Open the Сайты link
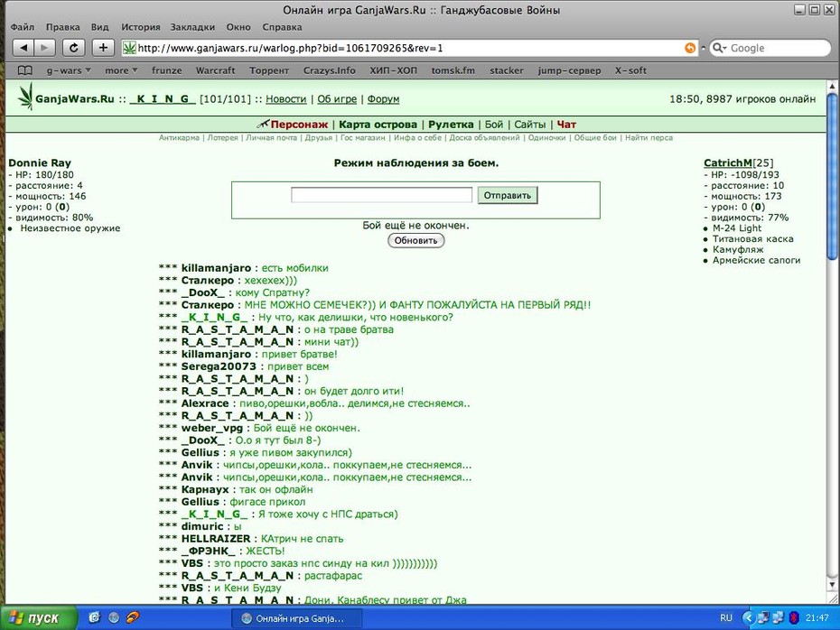 tap(530, 125)
